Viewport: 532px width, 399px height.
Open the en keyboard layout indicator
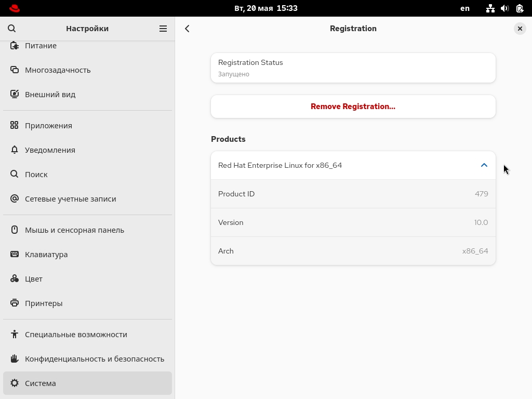tap(465, 8)
